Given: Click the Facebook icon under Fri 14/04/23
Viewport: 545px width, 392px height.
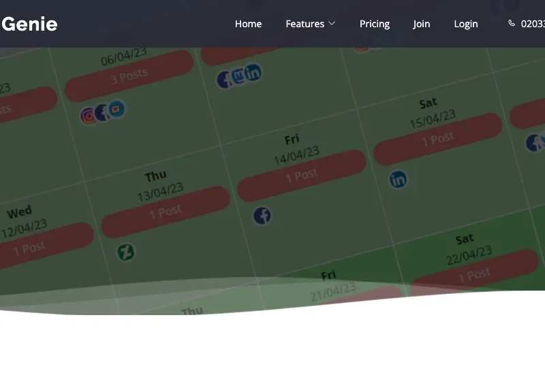Looking at the screenshot, I should coord(262,216).
